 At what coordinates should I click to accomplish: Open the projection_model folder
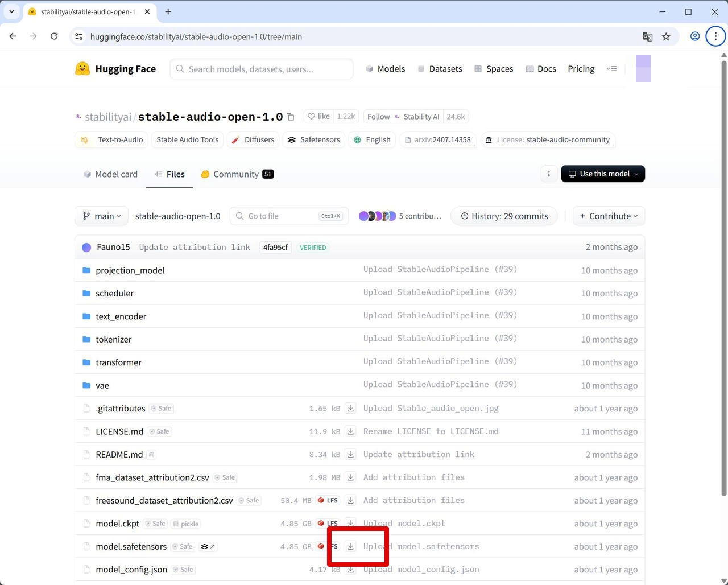pos(130,270)
